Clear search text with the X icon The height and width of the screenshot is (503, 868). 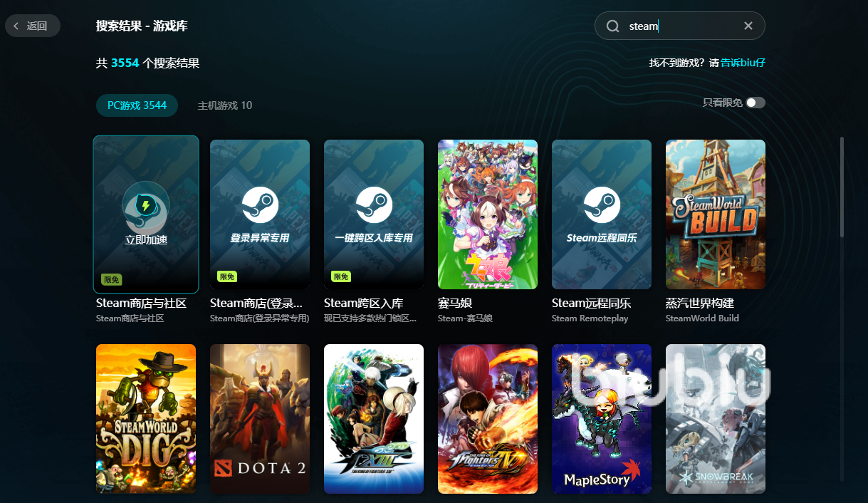coord(748,26)
